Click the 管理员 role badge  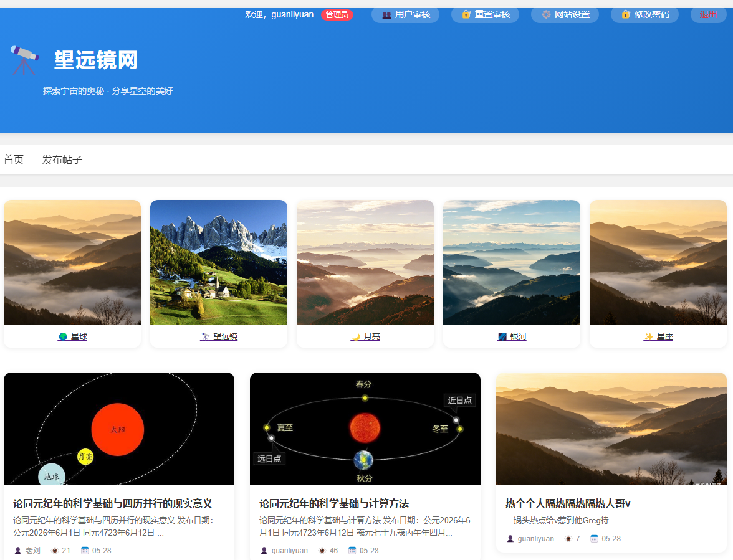[337, 15]
